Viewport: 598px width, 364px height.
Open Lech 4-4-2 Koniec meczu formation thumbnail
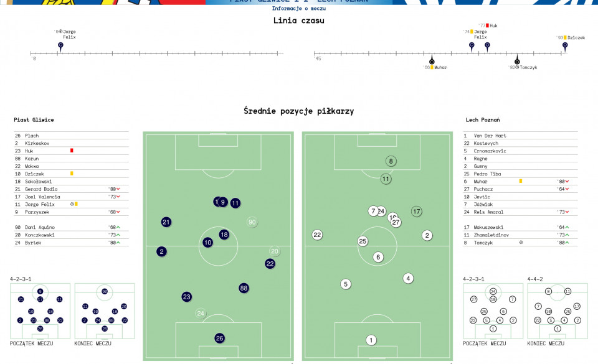tap(558, 311)
